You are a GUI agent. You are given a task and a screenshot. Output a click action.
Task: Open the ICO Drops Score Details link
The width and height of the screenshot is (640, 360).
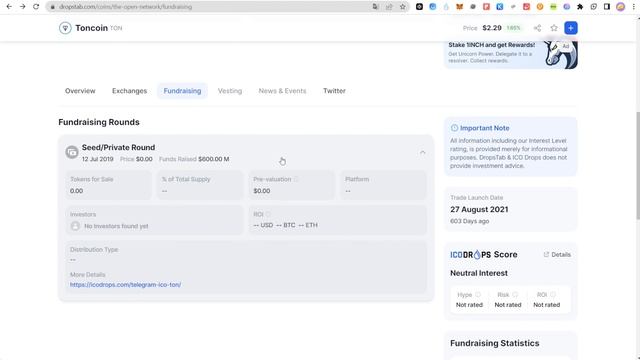coord(557,254)
